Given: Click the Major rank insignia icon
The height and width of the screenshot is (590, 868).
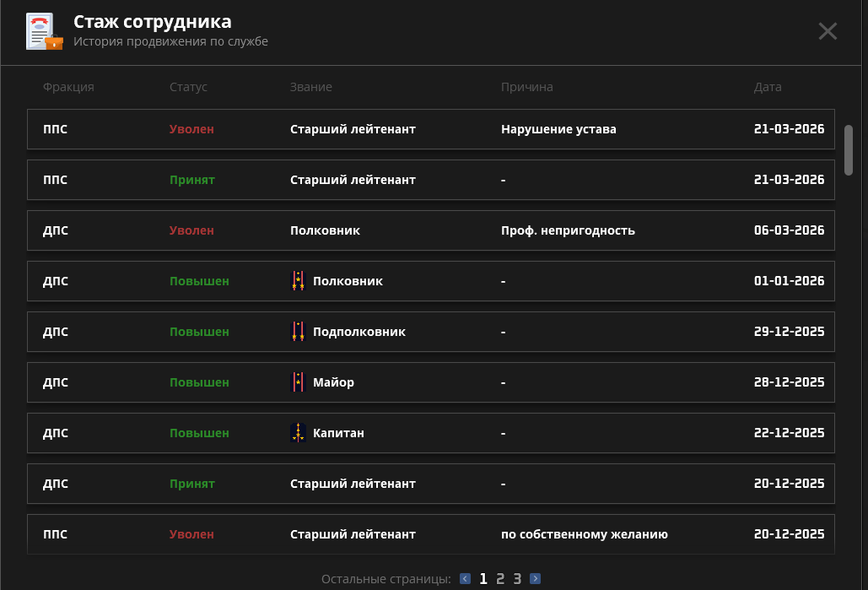Looking at the screenshot, I should click(x=298, y=382).
